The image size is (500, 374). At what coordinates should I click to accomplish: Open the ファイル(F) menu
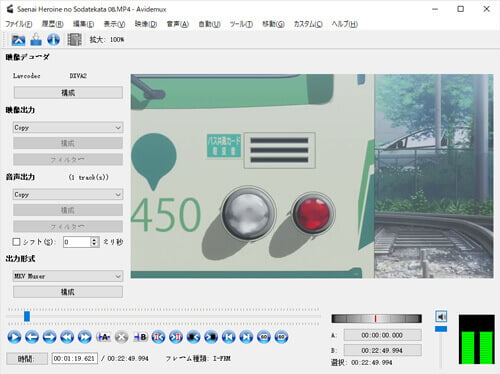coord(19,24)
